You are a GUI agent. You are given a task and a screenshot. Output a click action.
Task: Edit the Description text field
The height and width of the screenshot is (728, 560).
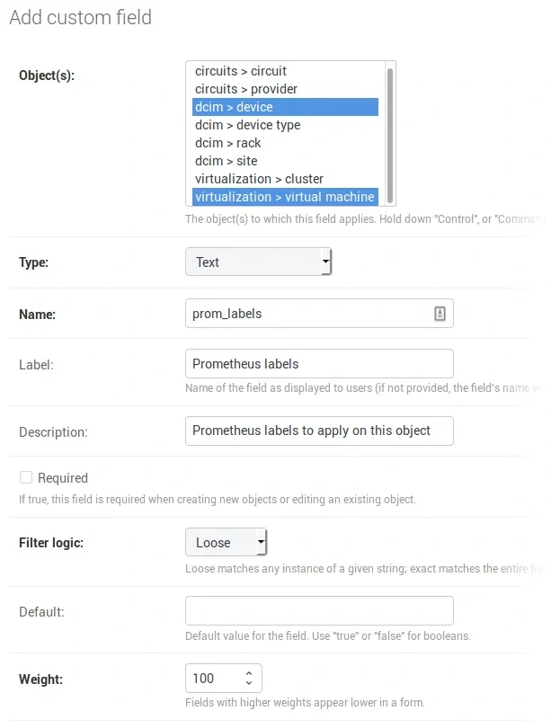click(319, 431)
